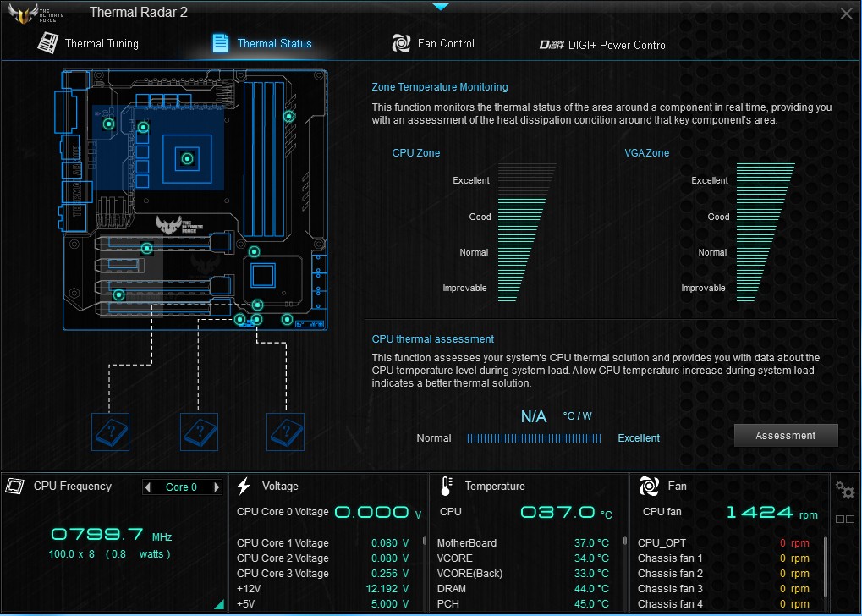Click the fan icon in the Fan panel

(649, 486)
